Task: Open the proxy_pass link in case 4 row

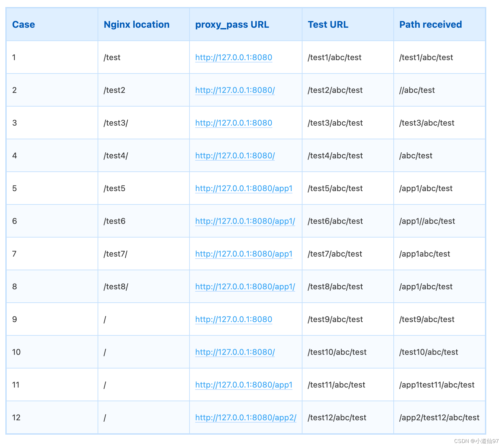Action: coord(235,156)
